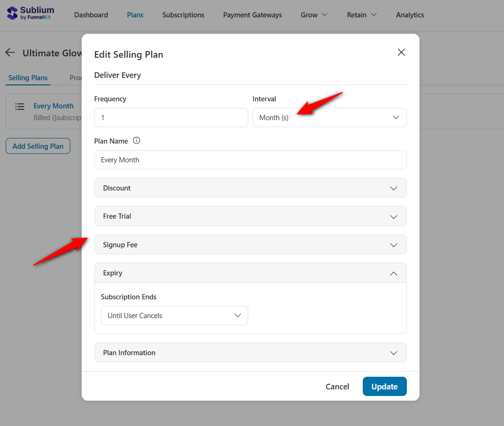Click the Update button
504x426 pixels.
[x=384, y=386]
